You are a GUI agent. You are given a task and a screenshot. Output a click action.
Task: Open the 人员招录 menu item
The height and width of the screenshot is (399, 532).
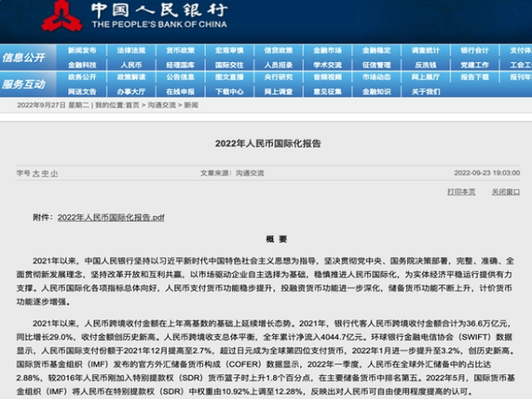click(x=278, y=65)
